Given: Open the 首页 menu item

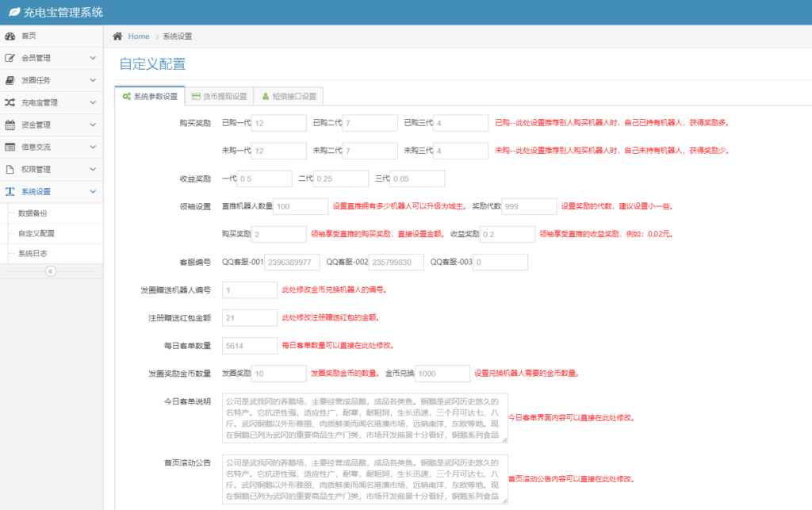Looking at the screenshot, I should point(52,36).
